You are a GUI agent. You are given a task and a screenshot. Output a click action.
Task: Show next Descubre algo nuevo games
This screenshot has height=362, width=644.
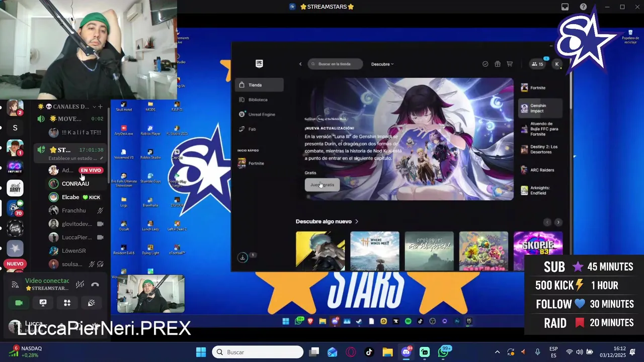(558, 222)
